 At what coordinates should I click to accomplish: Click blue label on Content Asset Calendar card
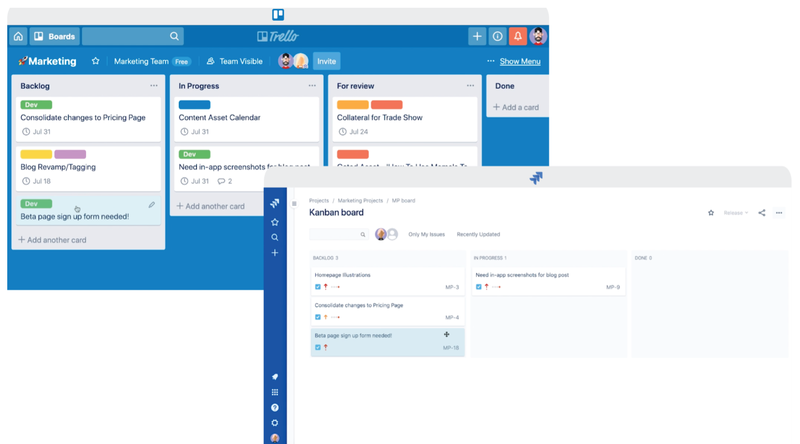tap(194, 105)
